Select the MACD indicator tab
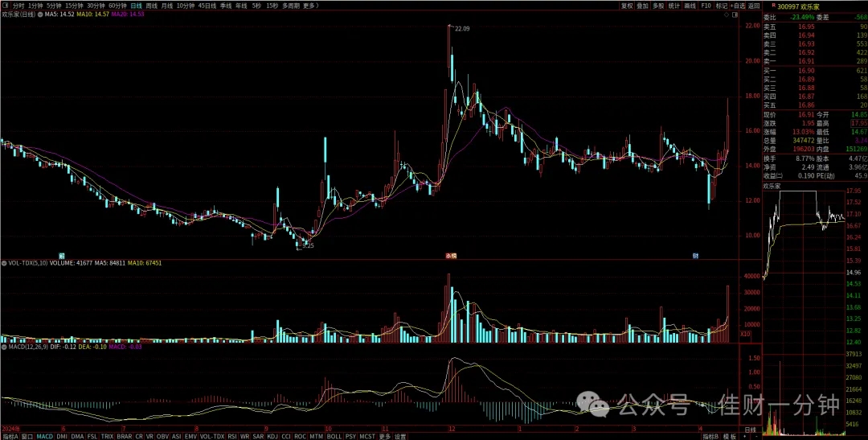Image resolution: width=868 pixels, height=440 pixels. [x=44, y=436]
